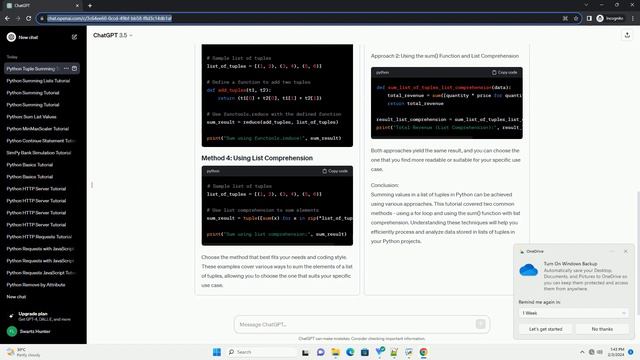Open SimPy Bank Simulation Tutorial chat
Screen dimensions: 640x360
coord(39,153)
